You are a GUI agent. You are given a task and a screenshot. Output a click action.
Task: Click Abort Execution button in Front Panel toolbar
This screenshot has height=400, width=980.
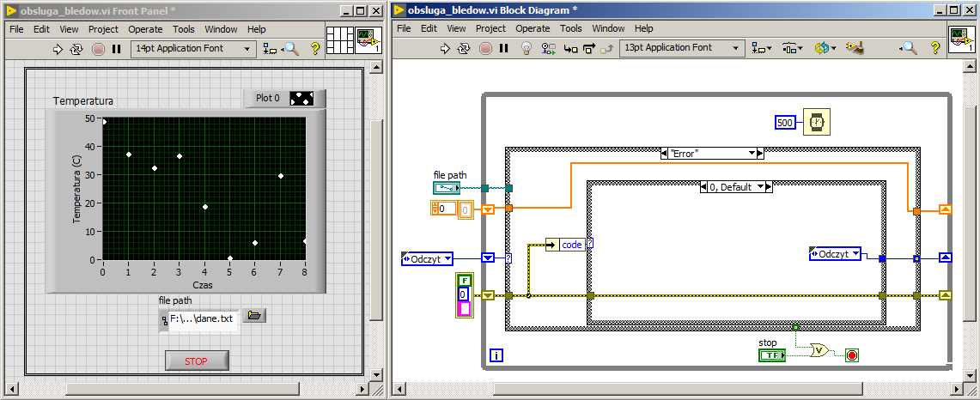click(x=98, y=49)
